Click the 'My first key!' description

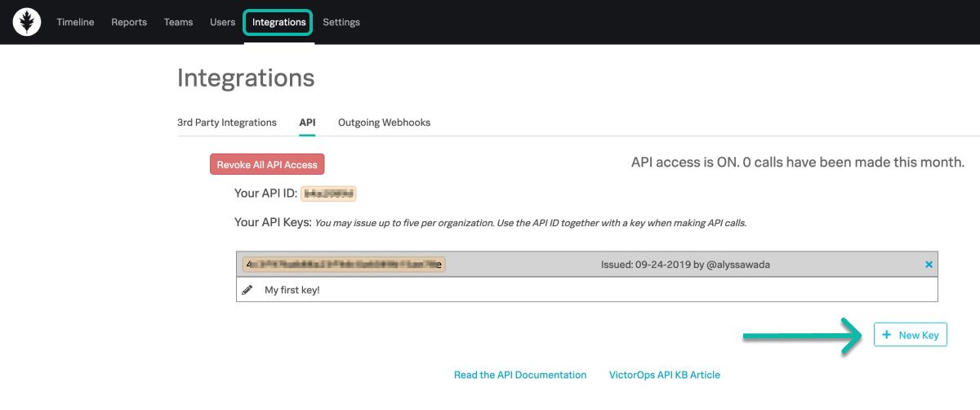coord(292,290)
